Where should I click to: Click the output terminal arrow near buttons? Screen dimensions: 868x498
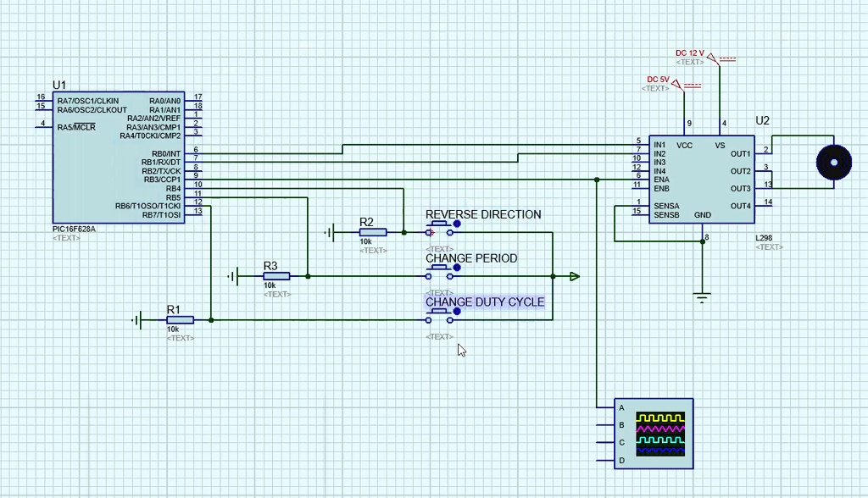pos(575,276)
